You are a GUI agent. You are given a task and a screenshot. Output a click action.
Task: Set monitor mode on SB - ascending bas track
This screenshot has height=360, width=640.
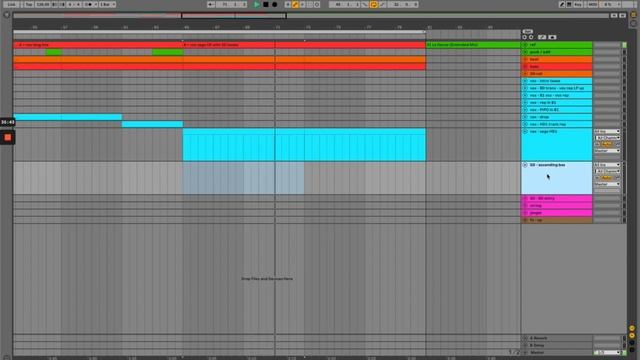[x=607, y=178]
